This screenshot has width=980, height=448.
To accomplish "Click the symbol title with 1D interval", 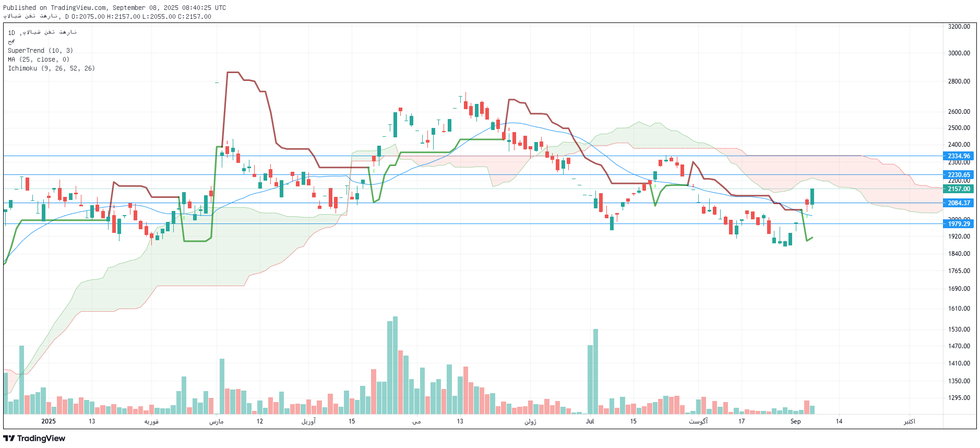I will click(42, 32).
